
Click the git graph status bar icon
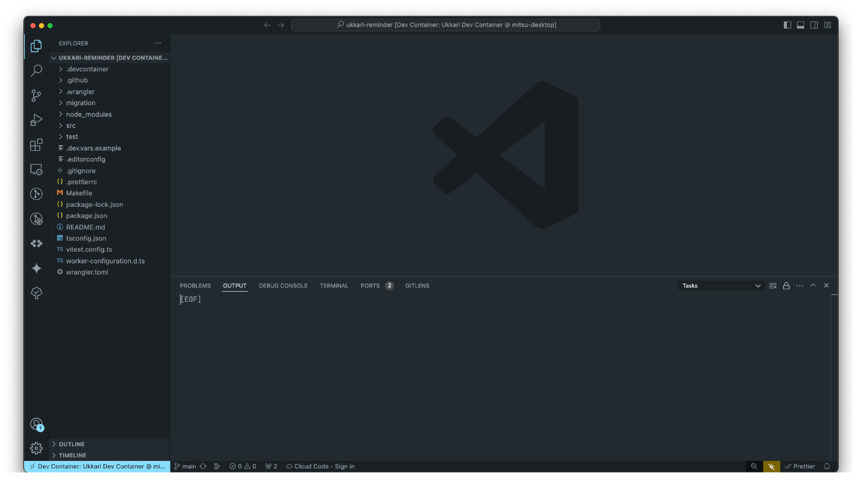pos(217,466)
